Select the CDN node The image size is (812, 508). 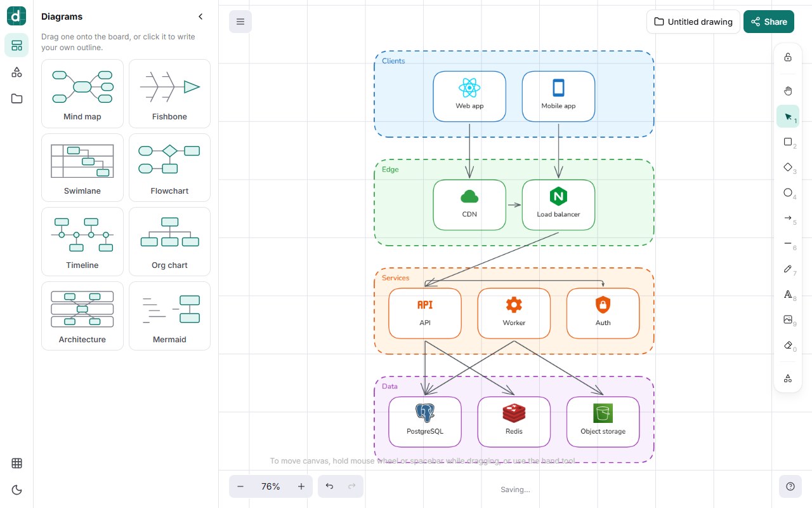[x=469, y=205]
